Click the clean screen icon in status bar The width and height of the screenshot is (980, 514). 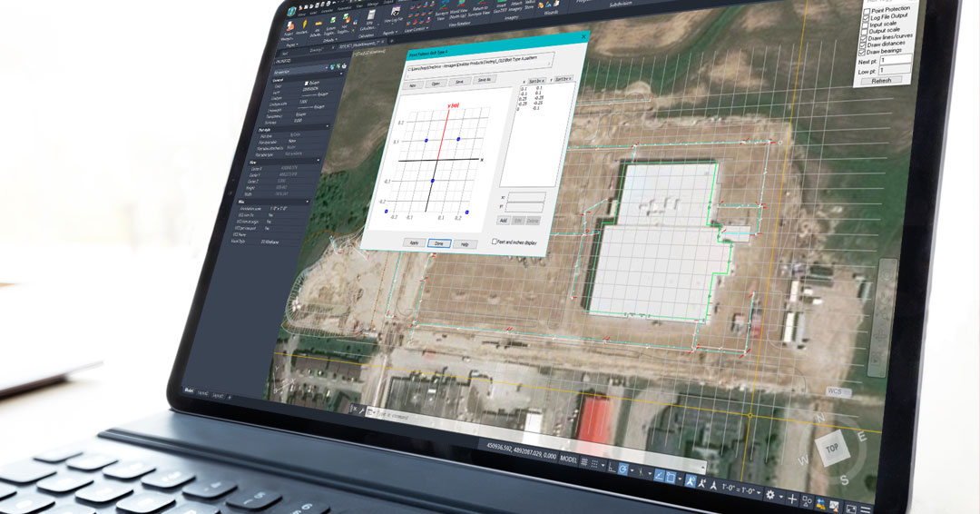coord(851,509)
